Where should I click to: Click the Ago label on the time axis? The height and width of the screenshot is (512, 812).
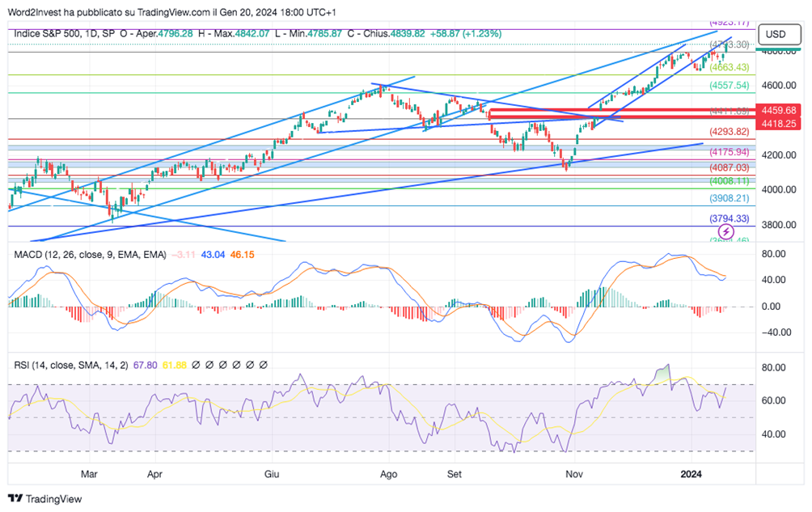(x=389, y=474)
